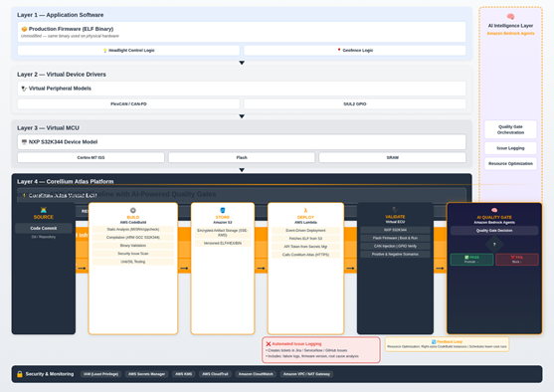Click the Issue Logging box in AI layer
This screenshot has width=554, height=392.
click(510, 148)
